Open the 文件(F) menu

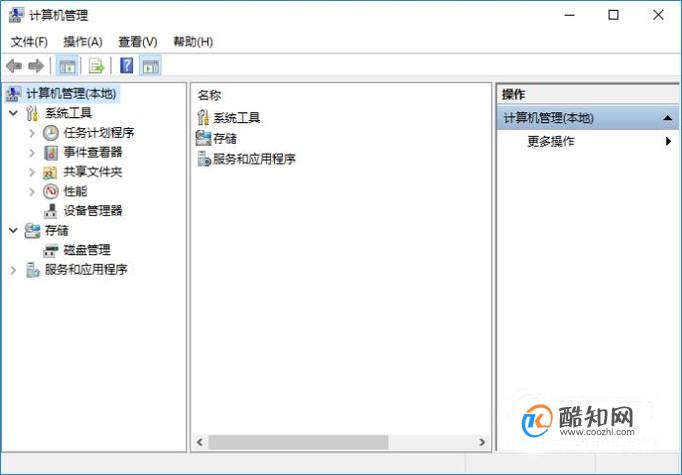click(x=29, y=42)
